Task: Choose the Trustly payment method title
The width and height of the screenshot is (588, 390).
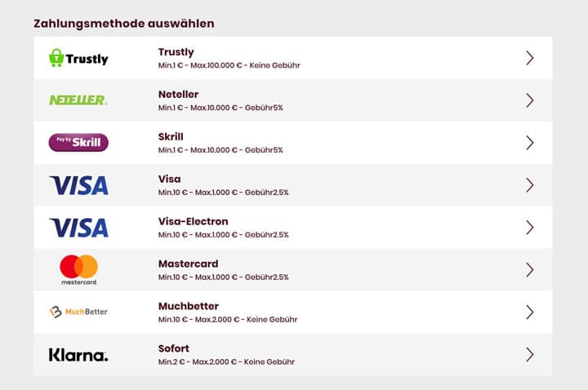Action: tap(176, 52)
